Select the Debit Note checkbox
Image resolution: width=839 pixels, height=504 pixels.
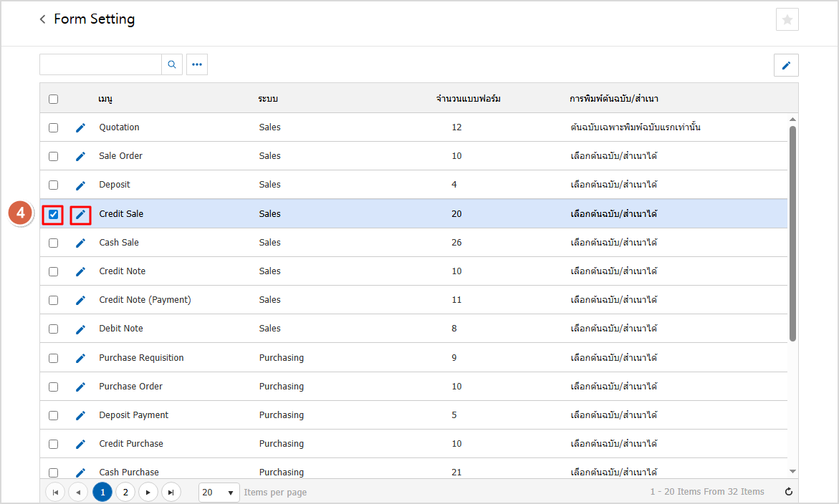[54, 329]
